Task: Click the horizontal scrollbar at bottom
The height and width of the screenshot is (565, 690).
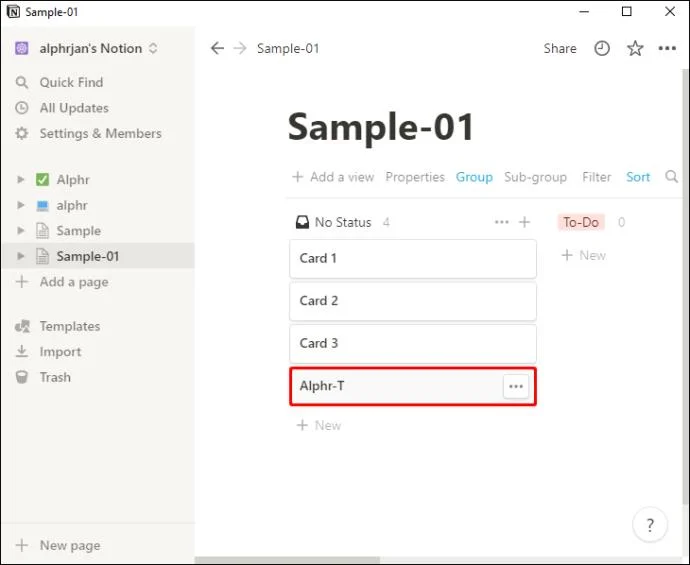Action: [x=287, y=561]
